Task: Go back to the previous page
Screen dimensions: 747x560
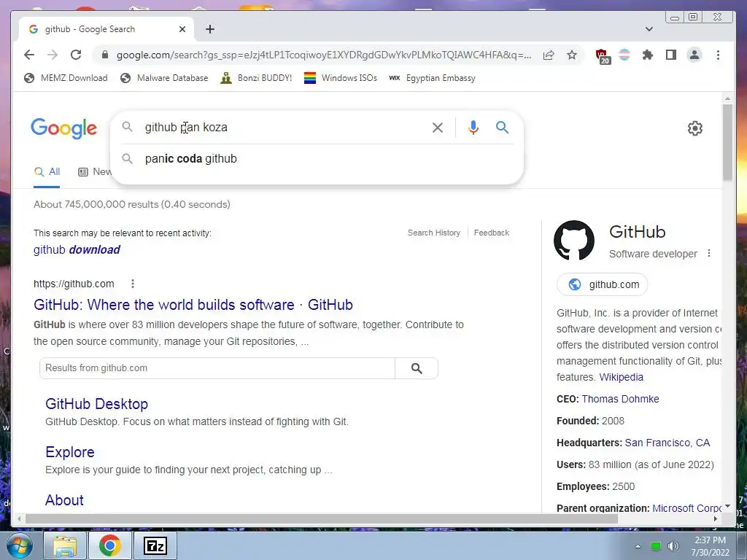Action: tap(29, 55)
